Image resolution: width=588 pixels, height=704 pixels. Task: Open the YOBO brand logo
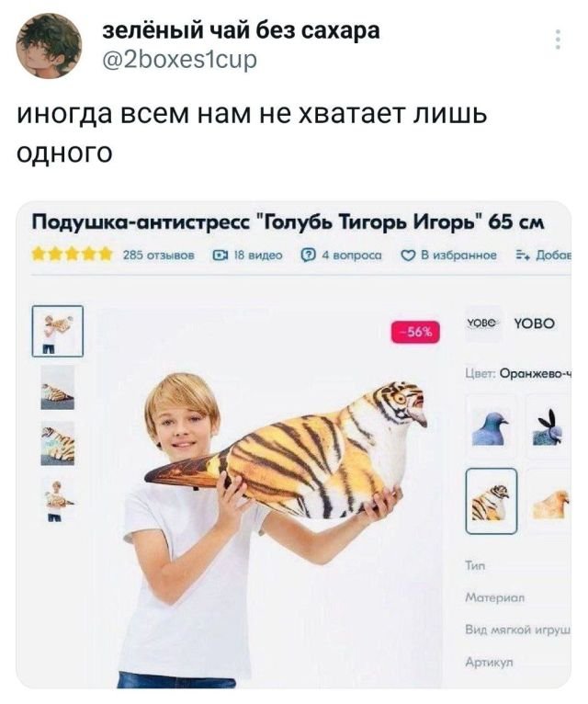482,324
